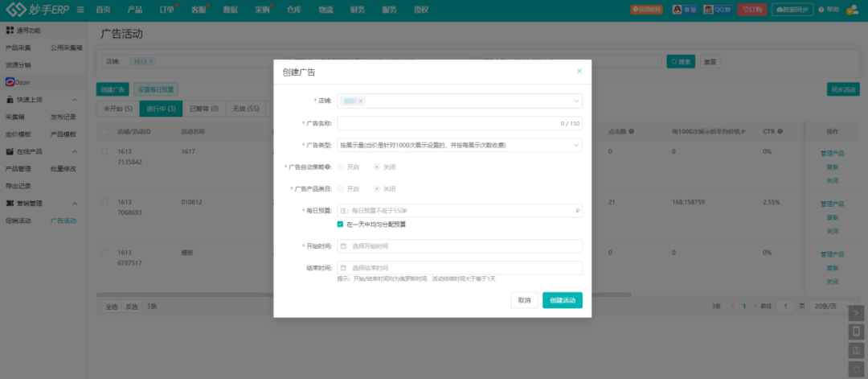
Task: Check 在一天中均匀分配预算
Action: (340, 225)
